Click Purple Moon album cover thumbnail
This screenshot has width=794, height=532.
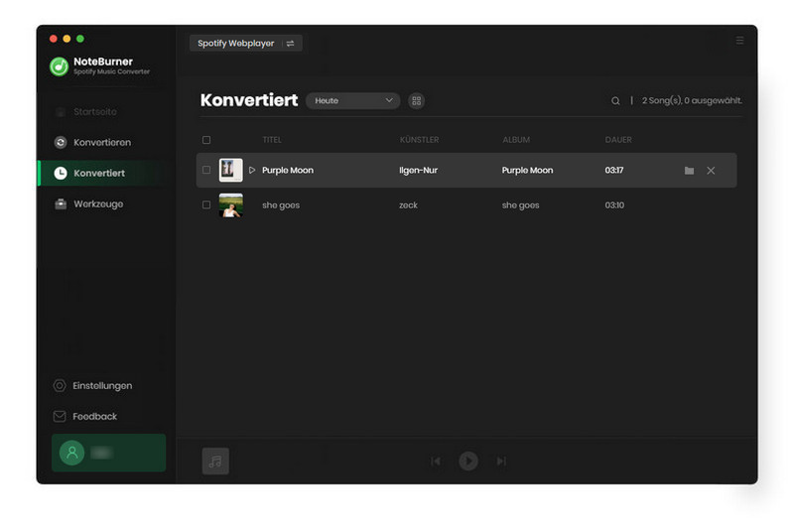[x=231, y=170]
